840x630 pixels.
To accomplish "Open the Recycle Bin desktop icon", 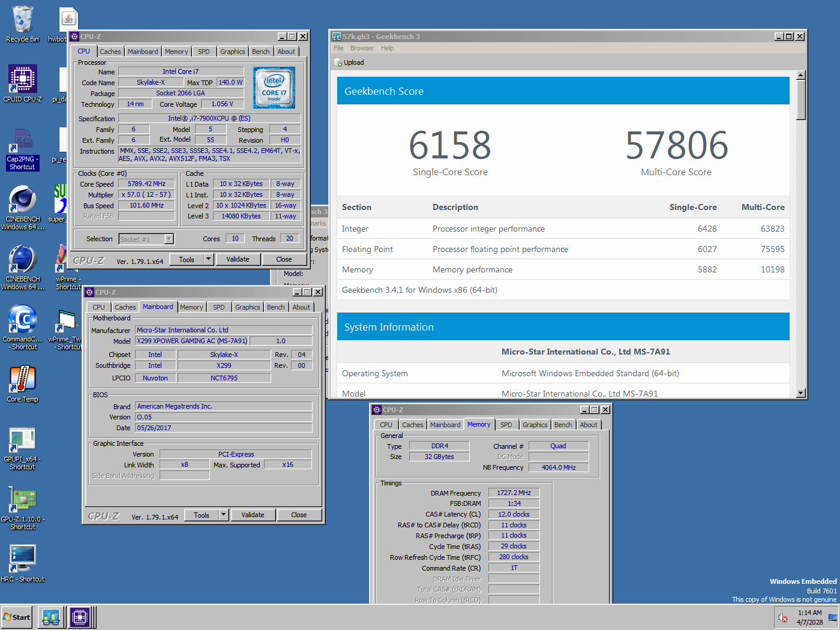I will [22, 24].
